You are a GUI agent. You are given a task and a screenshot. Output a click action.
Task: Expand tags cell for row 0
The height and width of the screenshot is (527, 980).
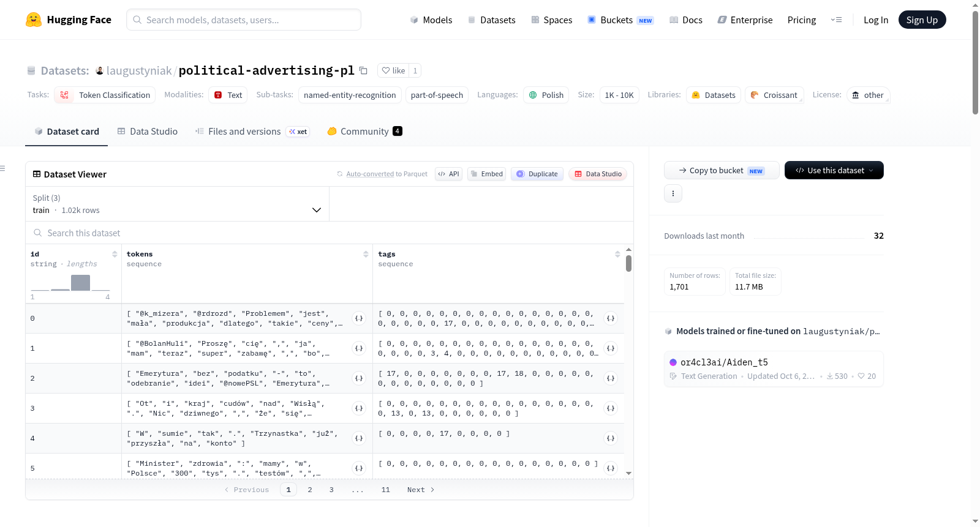click(611, 318)
